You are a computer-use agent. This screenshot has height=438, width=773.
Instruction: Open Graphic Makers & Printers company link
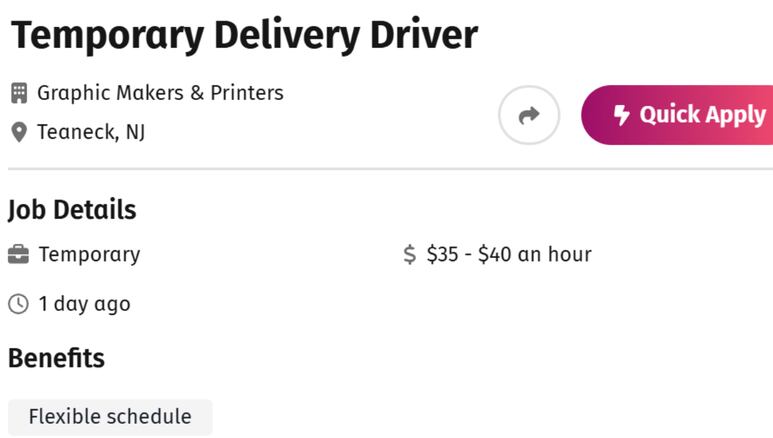click(x=160, y=93)
